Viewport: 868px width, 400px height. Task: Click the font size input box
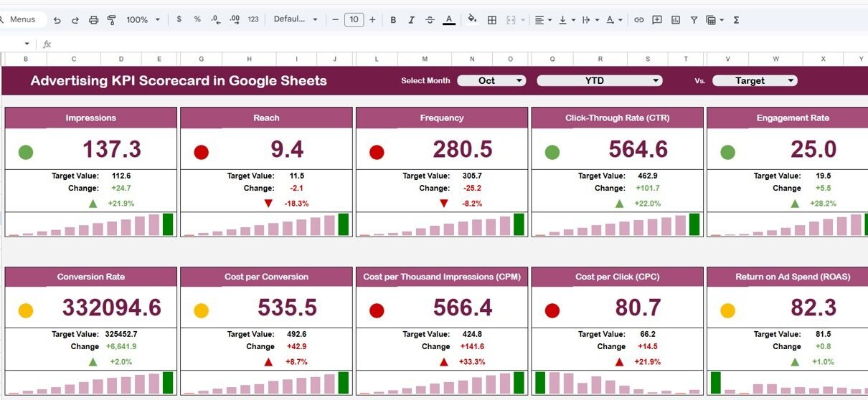coord(354,20)
